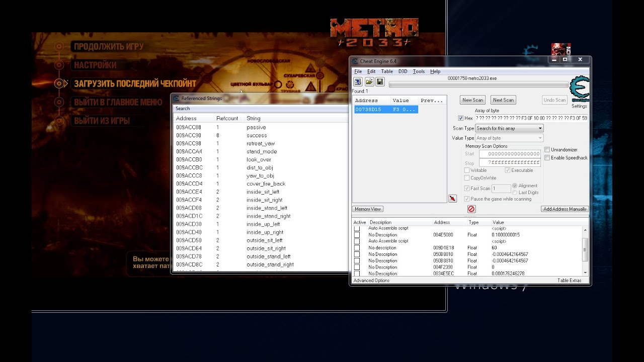
Task: Open the D3D menu
Action: 403,71
